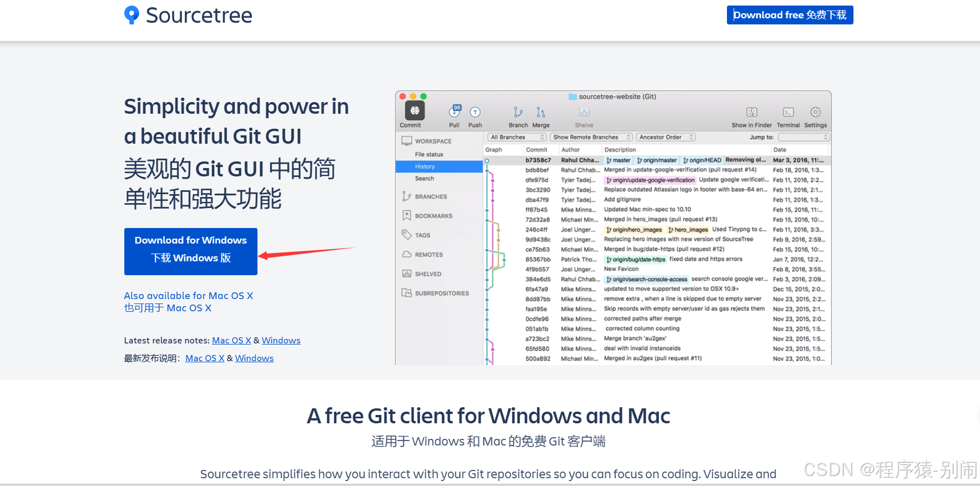Click the Bookmarks sidebar icon

(x=407, y=215)
